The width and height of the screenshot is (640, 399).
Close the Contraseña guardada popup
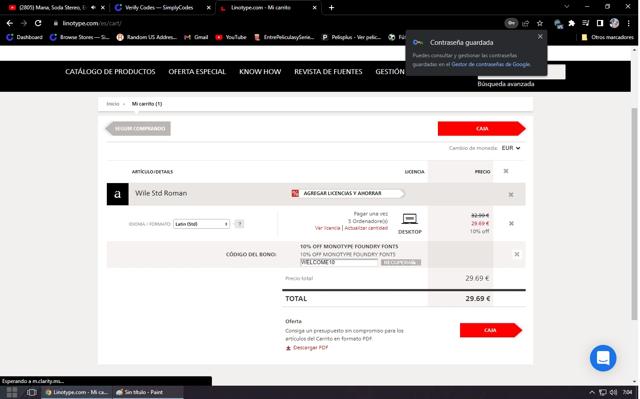[x=540, y=37]
